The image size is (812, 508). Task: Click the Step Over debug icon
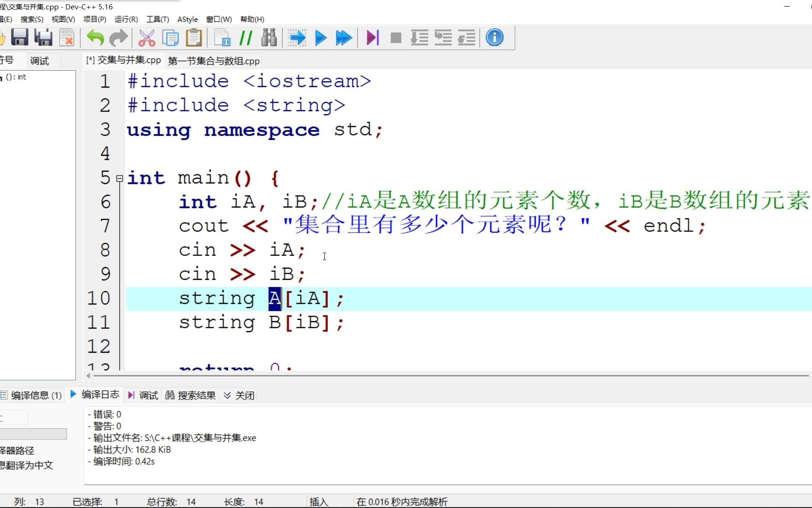[x=443, y=38]
